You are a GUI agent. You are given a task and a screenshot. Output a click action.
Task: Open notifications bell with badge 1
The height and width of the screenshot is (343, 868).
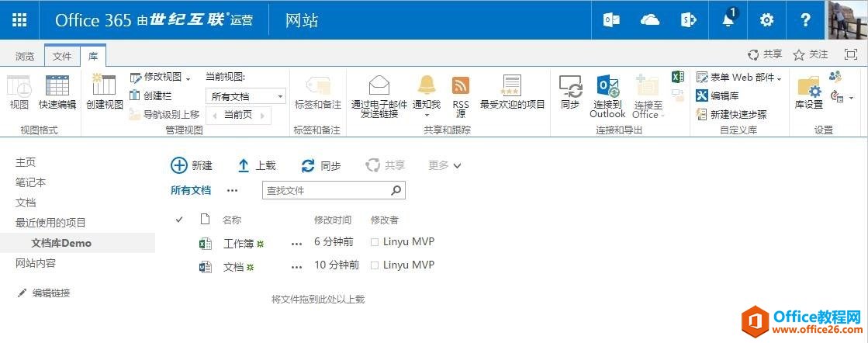728,19
